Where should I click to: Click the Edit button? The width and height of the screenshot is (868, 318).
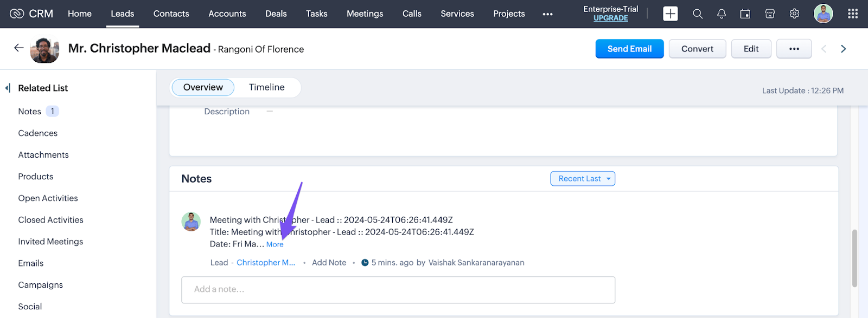(751, 49)
